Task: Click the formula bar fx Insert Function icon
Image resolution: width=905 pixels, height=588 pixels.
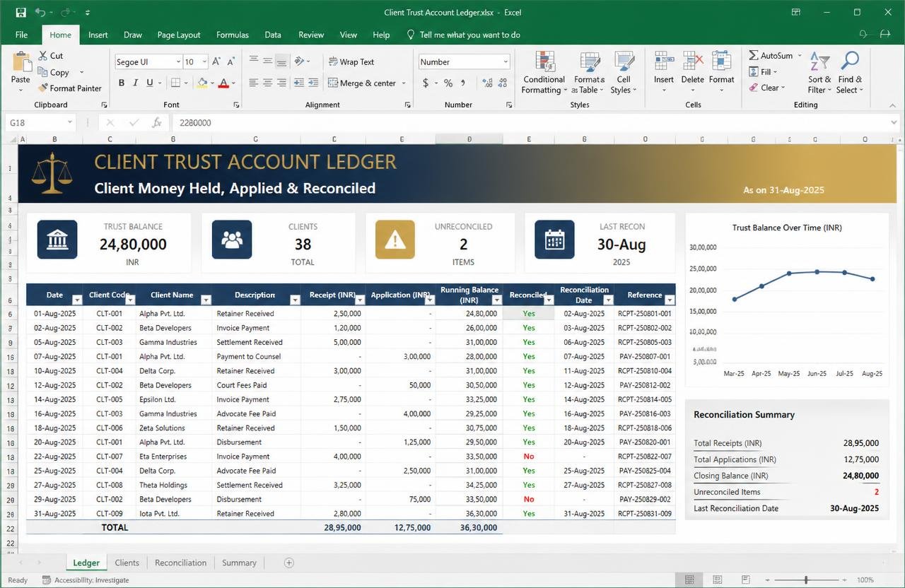Action: click(157, 122)
